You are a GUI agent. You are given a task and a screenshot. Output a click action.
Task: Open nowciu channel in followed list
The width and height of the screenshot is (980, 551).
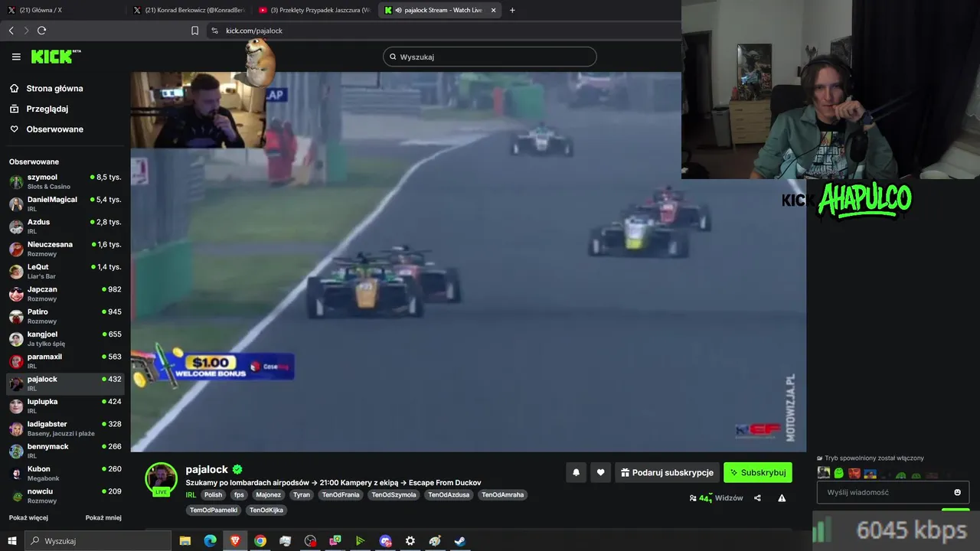pos(65,496)
